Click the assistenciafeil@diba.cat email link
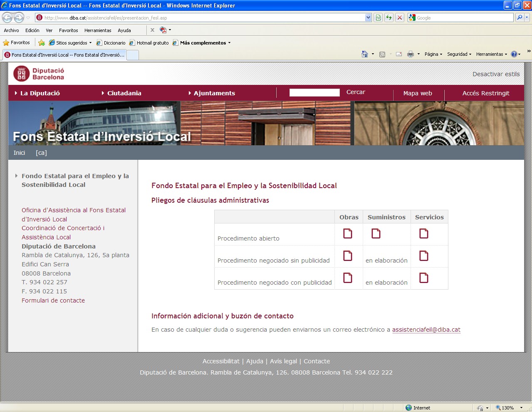This screenshot has height=412, width=532. click(426, 330)
